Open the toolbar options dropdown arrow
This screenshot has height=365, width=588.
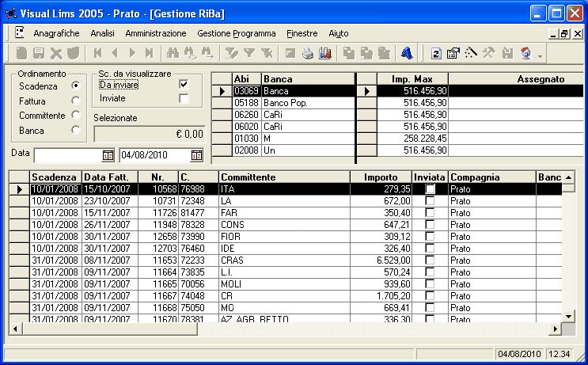[540, 56]
